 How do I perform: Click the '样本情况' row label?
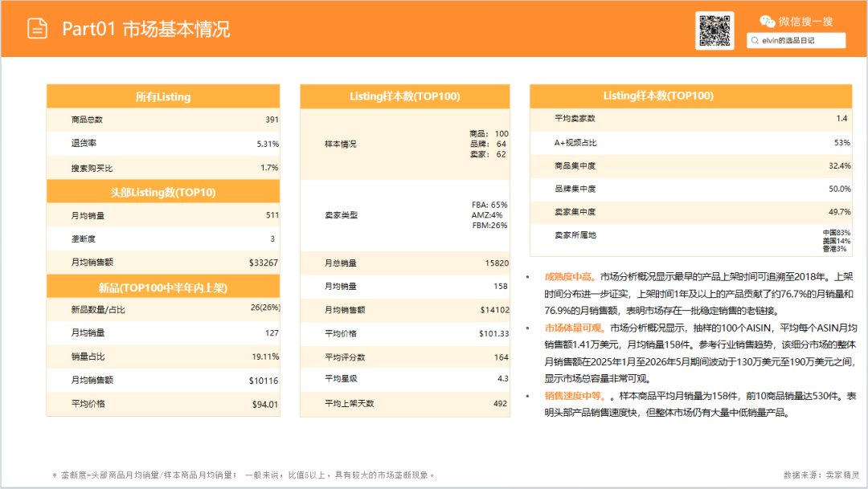point(341,145)
